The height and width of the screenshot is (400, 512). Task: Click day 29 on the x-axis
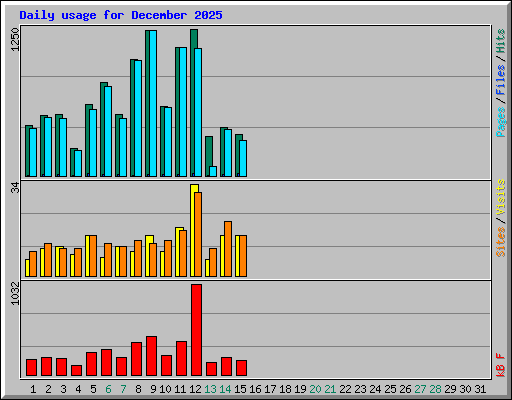click(450, 389)
